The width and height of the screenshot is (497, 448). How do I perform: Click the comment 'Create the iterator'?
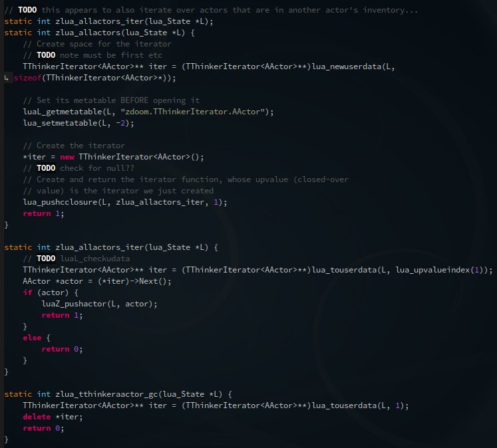[x=74, y=146]
